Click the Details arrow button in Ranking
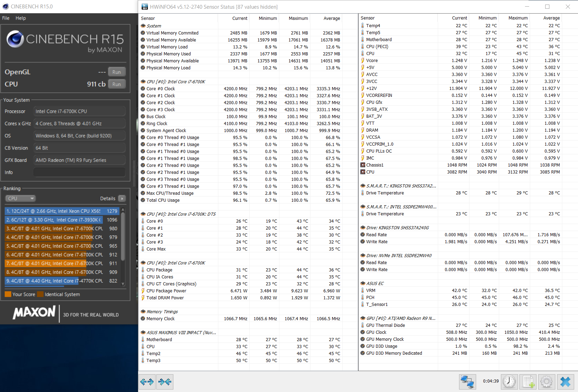Viewport: 578px width, 392px height. pyautogui.click(x=122, y=199)
